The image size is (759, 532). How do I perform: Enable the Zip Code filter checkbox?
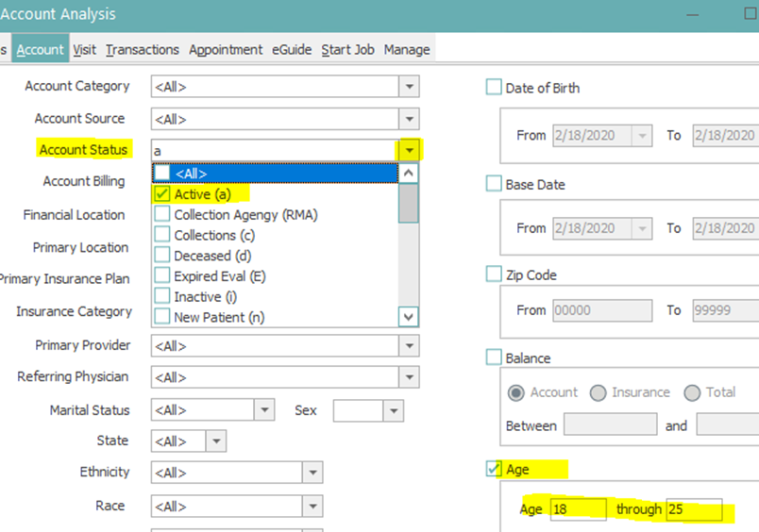click(x=494, y=274)
